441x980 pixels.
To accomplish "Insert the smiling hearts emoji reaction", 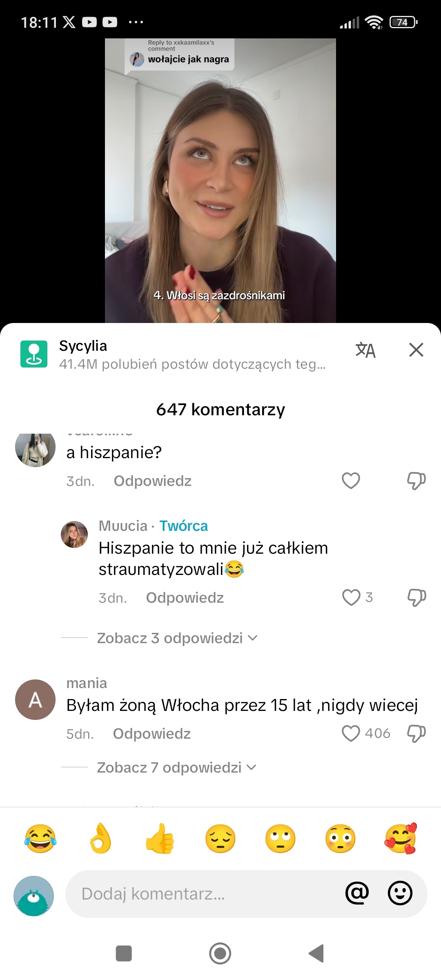I will coord(401,838).
